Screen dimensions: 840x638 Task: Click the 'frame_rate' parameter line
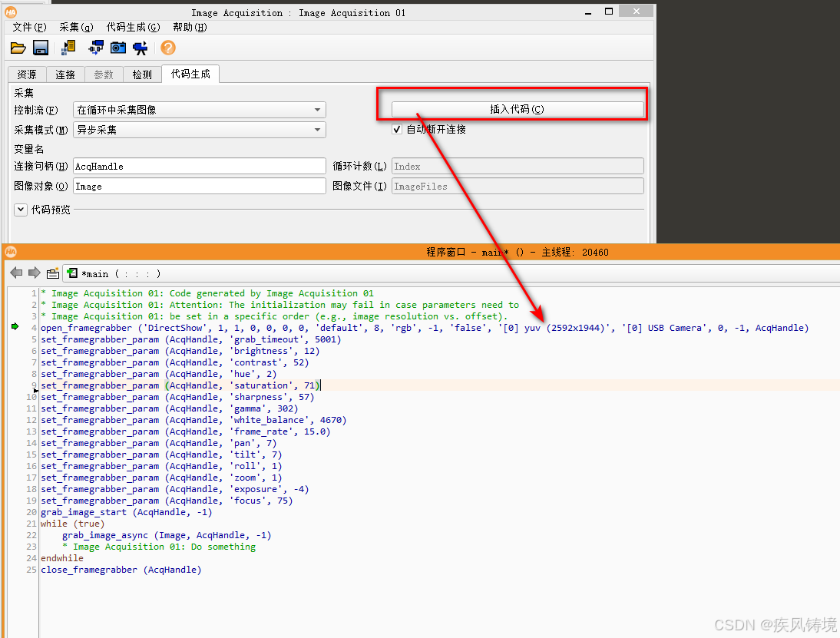185,431
